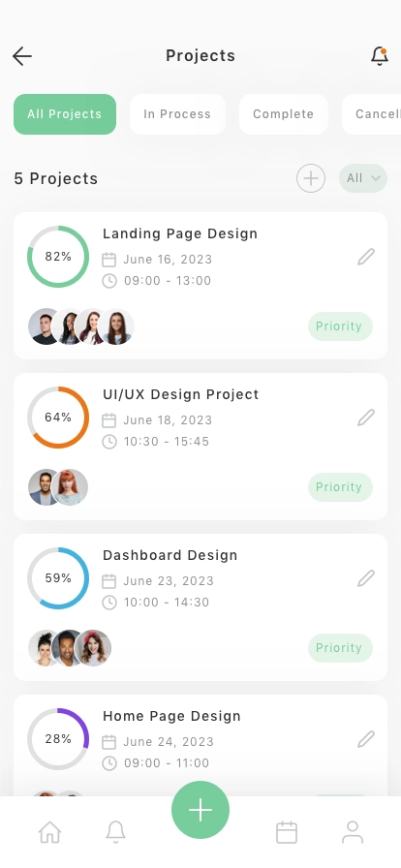Tap the green plus add button
The width and height of the screenshot is (401, 868).
coord(200,810)
